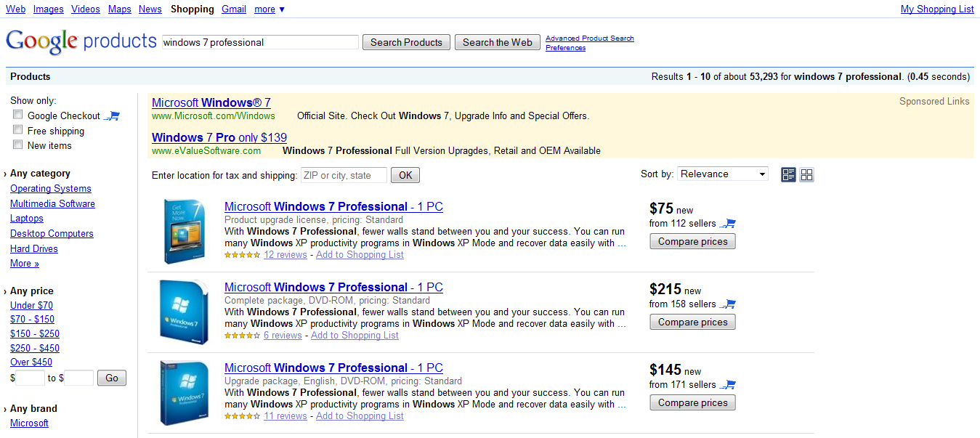Click the Google Checkout cart icon in the sidebar

click(111, 115)
